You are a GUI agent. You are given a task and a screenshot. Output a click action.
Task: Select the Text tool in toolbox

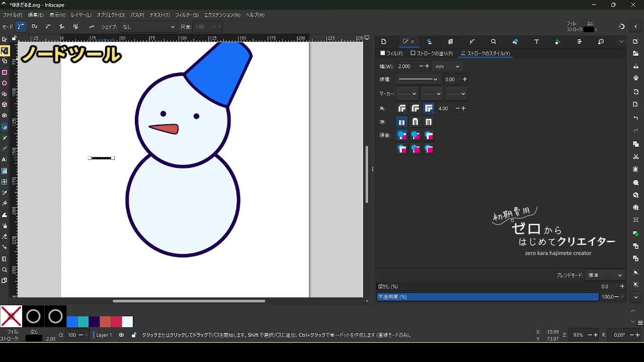[x=5, y=159]
